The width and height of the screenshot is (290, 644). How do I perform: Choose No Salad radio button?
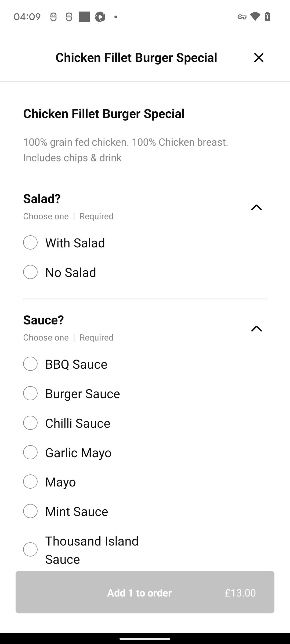[x=30, y=272]
